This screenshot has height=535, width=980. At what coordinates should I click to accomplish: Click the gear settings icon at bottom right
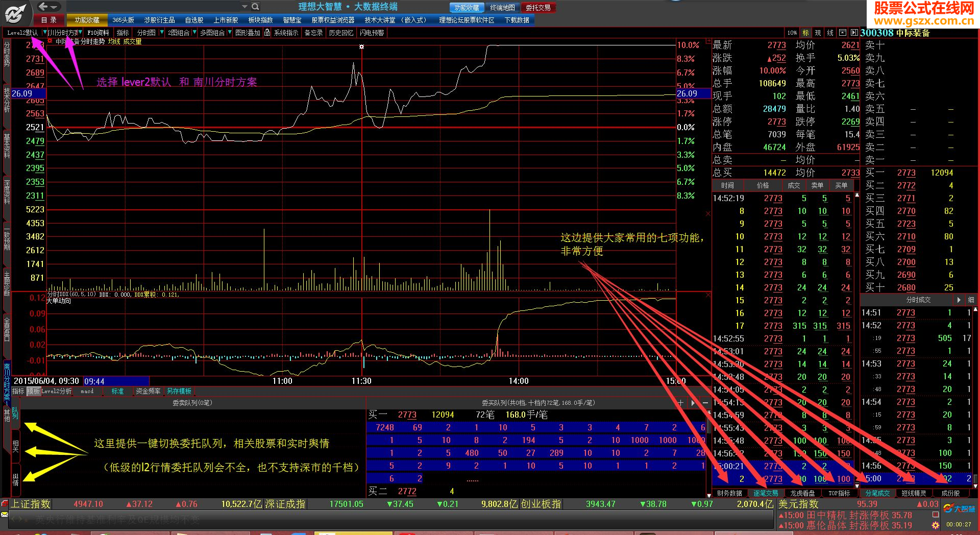(x=936, y=525)
